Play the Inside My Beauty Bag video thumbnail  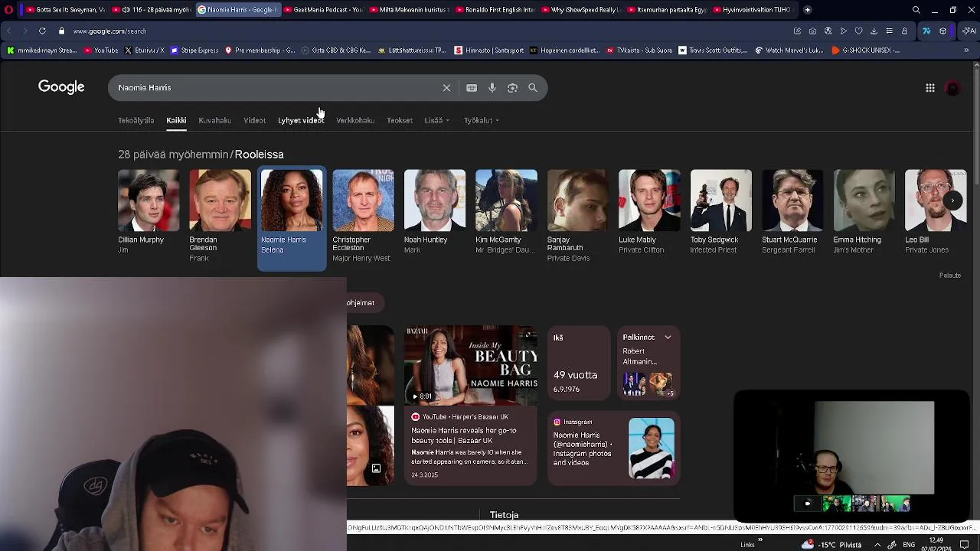point(471,365)
